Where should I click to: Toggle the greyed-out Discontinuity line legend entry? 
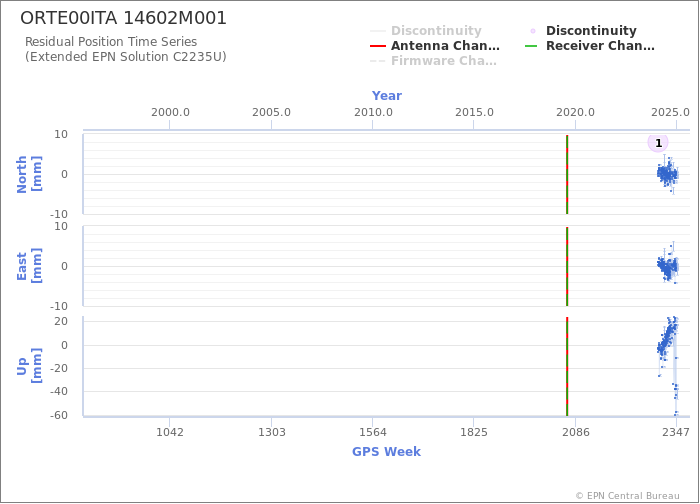[426, 31]
